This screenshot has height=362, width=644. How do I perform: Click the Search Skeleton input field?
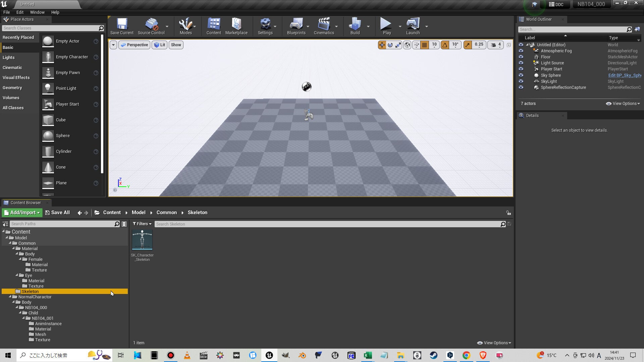click(x=328, y=224)
